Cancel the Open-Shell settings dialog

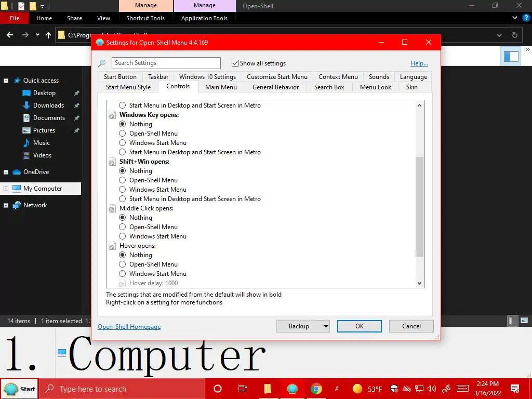(411, 326)
